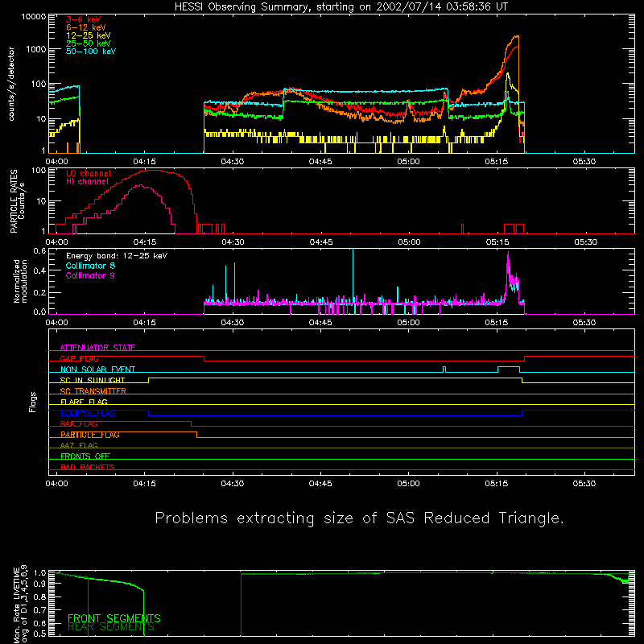Click the 04:15 tick under the counts panel
Viewport: 644px width, 644px height.
[145, 162]
